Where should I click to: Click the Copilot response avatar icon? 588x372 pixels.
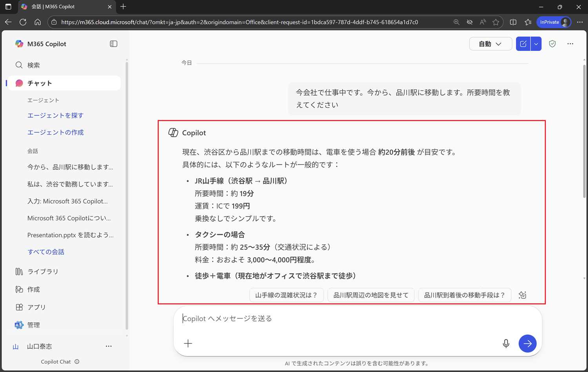(x=173, y=133)
